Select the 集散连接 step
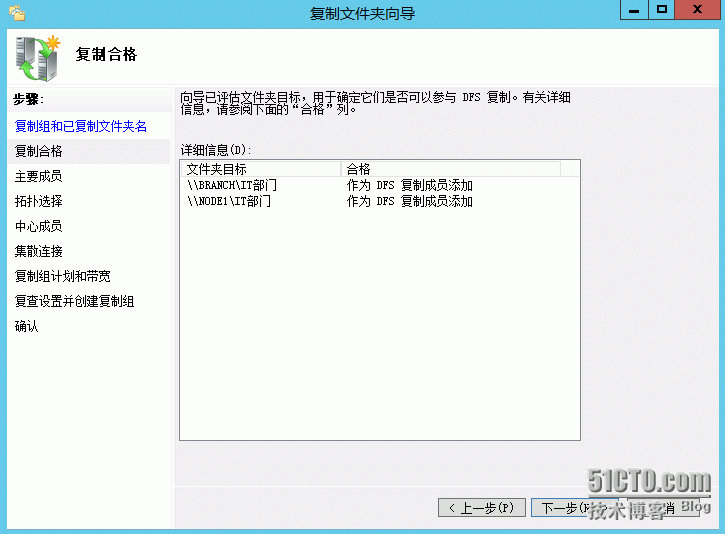The width and height of the screenshot is (725, 534). click(38, 251)
